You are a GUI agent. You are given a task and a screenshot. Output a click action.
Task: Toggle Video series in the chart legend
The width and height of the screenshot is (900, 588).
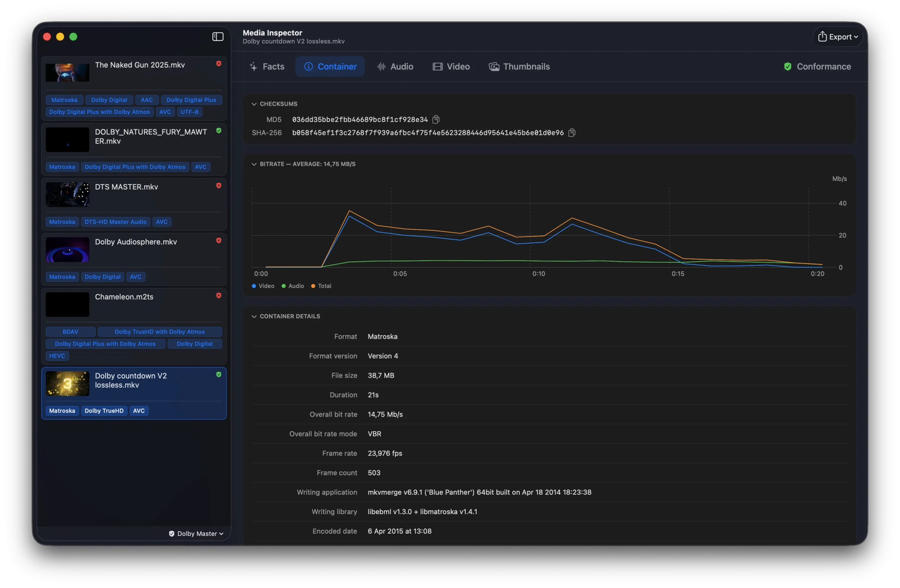click(263, 286)
